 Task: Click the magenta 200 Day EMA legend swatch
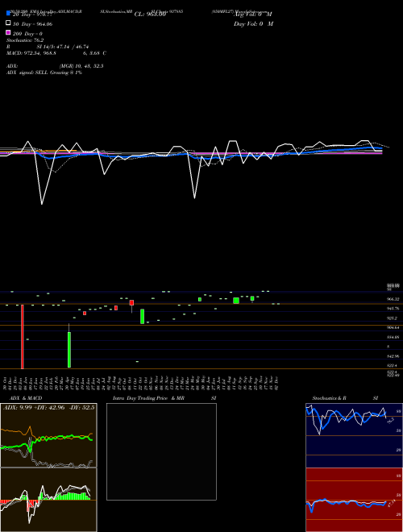point(8,32)
